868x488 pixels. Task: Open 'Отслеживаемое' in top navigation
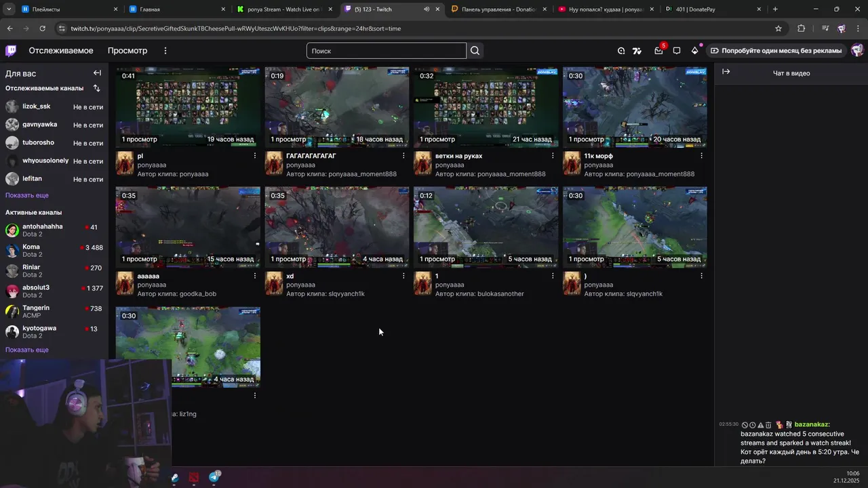coord(61,51)
